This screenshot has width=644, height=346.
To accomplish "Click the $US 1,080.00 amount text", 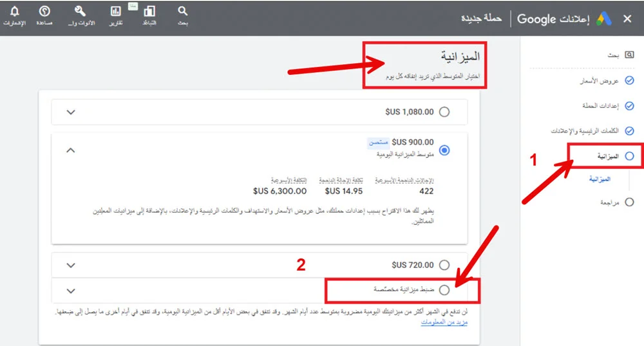I will pos(410,111).
